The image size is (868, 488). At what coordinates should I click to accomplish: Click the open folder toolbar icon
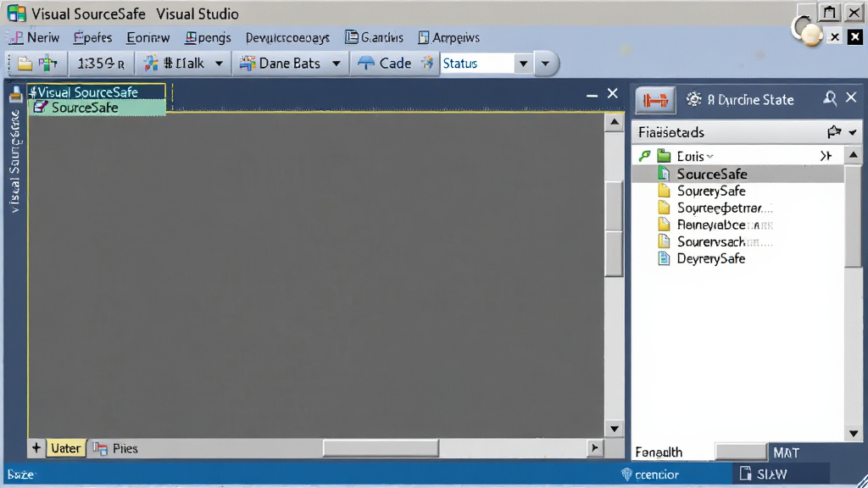point(25,64)
